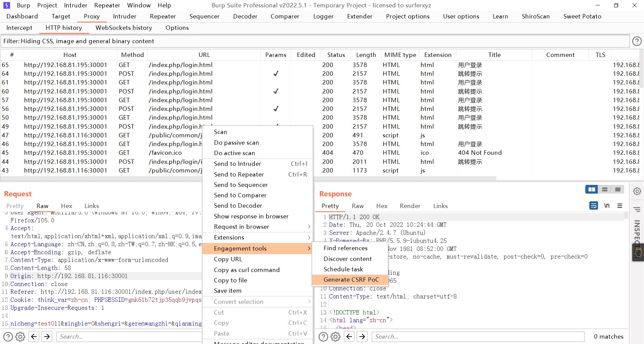The width and height of the screenshot is (644, 344).
Task: Click the history table vertical scrollbar
Action: (x=641, y=69)
